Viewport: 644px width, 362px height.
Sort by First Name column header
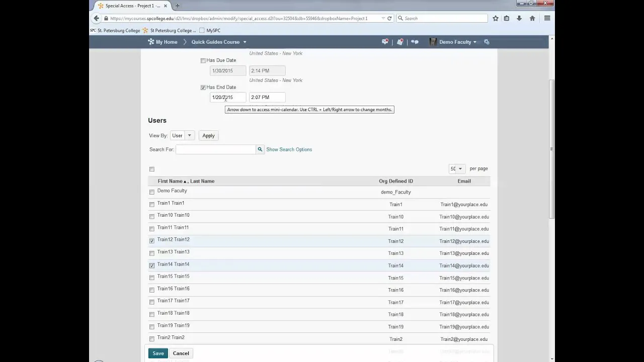[170, 181]
